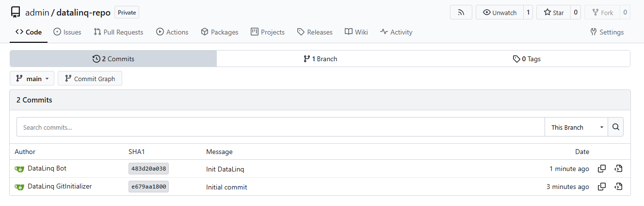Open the admin owner link
644x206 pixels.
click(x=37, y=13)
